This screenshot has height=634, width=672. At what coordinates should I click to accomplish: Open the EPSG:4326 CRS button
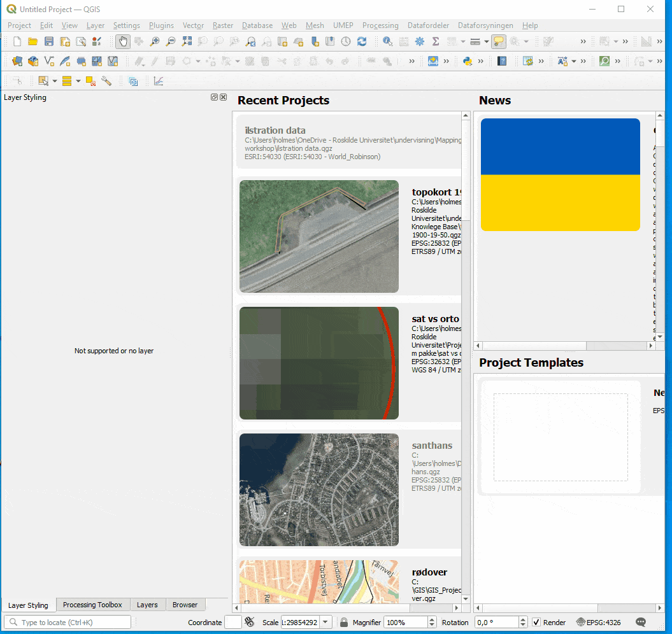[x=598, y=623]
